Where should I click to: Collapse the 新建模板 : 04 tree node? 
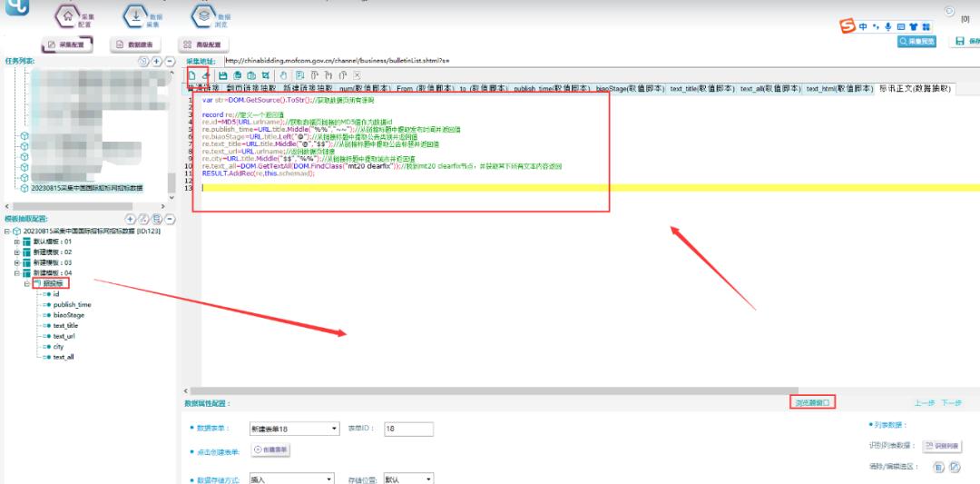click(16, 272)
